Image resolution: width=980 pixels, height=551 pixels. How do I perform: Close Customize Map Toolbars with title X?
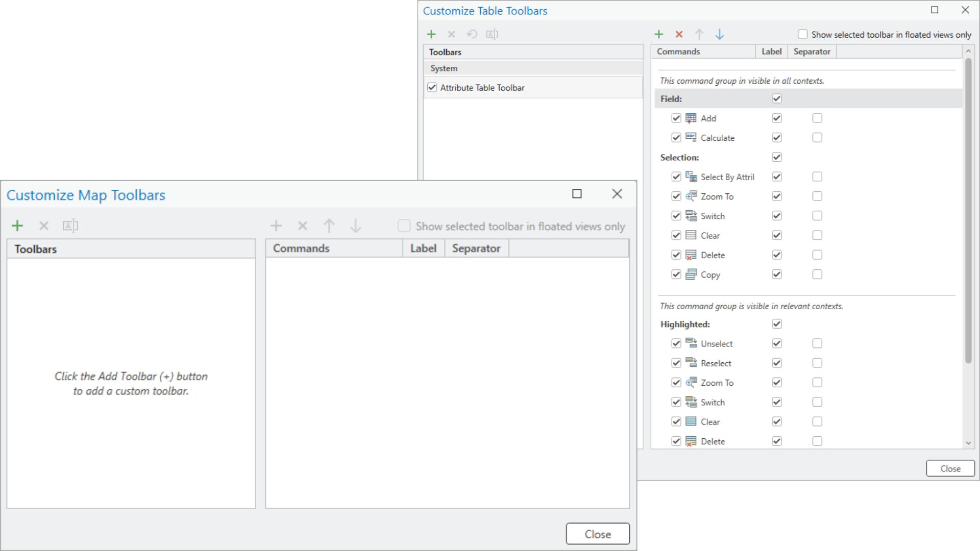[617, 193]
